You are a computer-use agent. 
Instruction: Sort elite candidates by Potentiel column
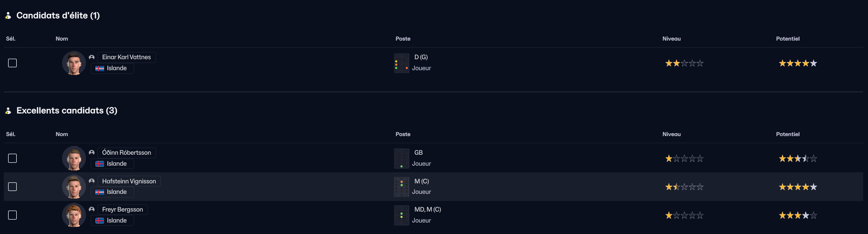(x=788, y=39)
